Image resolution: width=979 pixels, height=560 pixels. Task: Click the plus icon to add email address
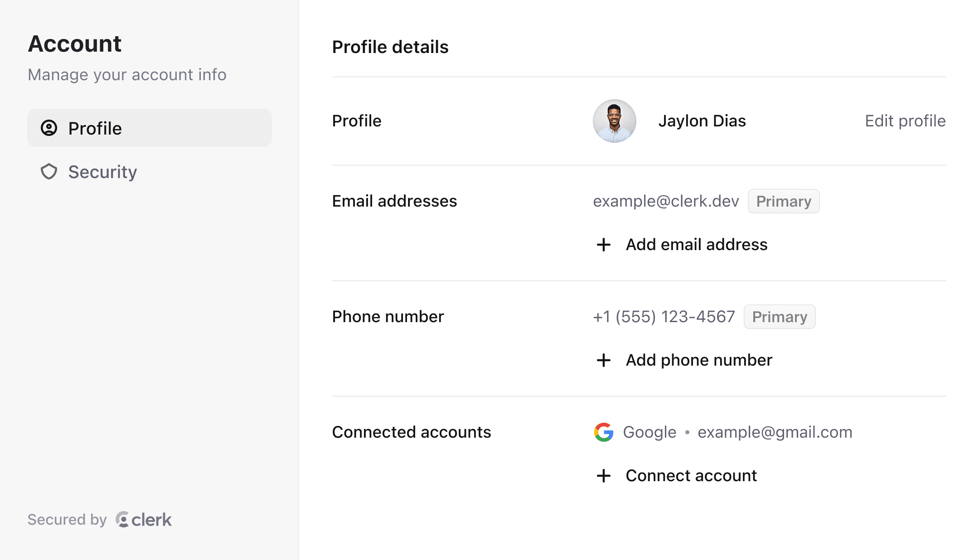tap(604, 245)
